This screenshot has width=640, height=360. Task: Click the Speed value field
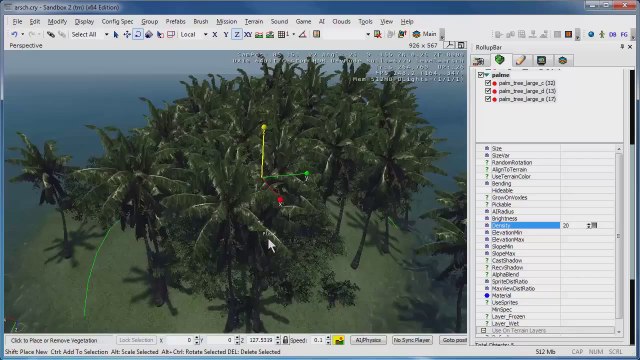tap(318, 340)
